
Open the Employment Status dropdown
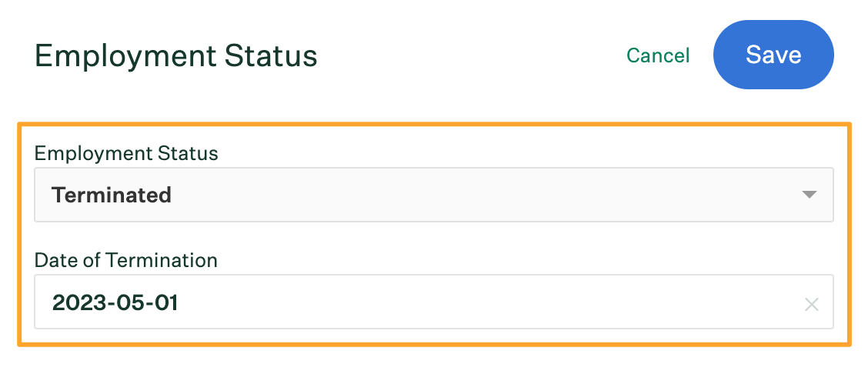[434, 195]
